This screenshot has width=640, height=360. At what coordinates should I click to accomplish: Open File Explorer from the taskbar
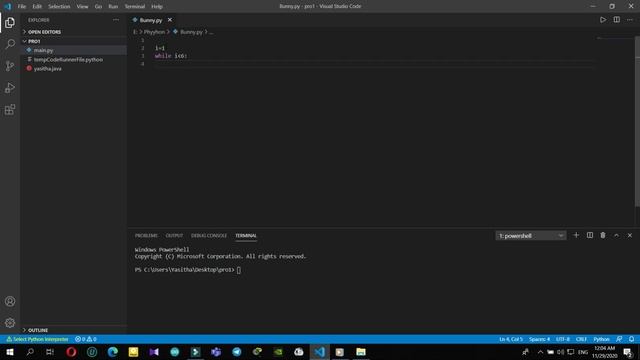point(360,352)
